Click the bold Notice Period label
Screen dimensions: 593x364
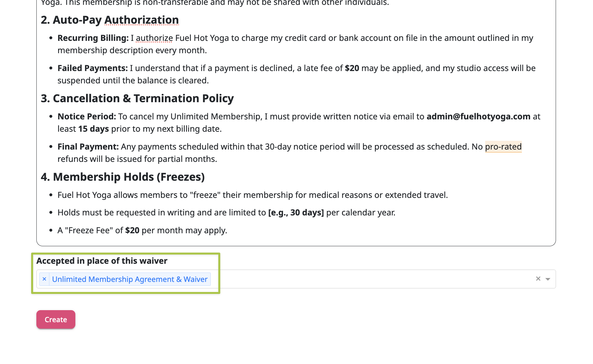tap(87, 116)
